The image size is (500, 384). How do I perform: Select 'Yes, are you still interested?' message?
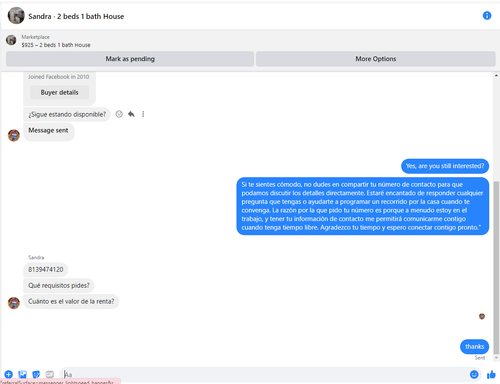click(445, 166)
